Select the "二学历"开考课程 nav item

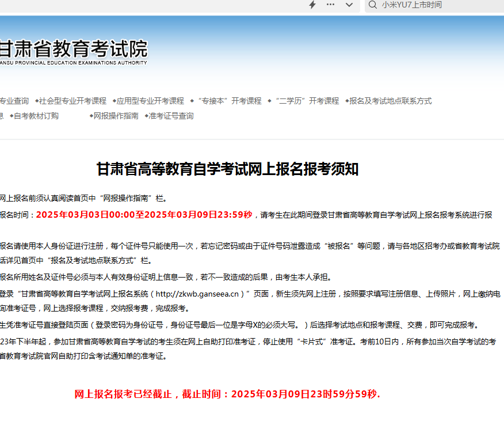click(306, 101)
